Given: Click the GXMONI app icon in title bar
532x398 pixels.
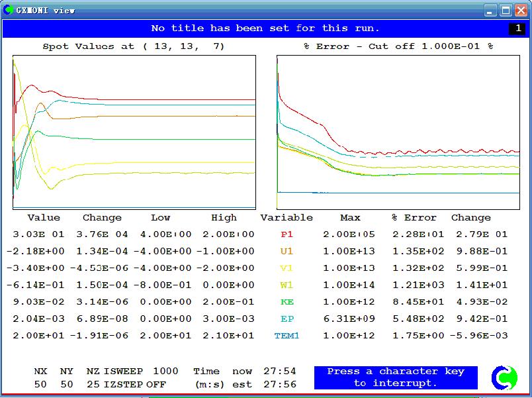Looking at the screenshot, I should (8, 10).
